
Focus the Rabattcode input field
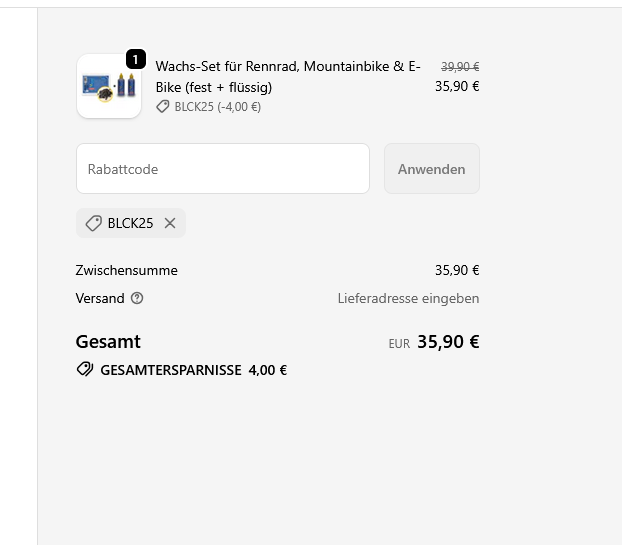point(223,169)
